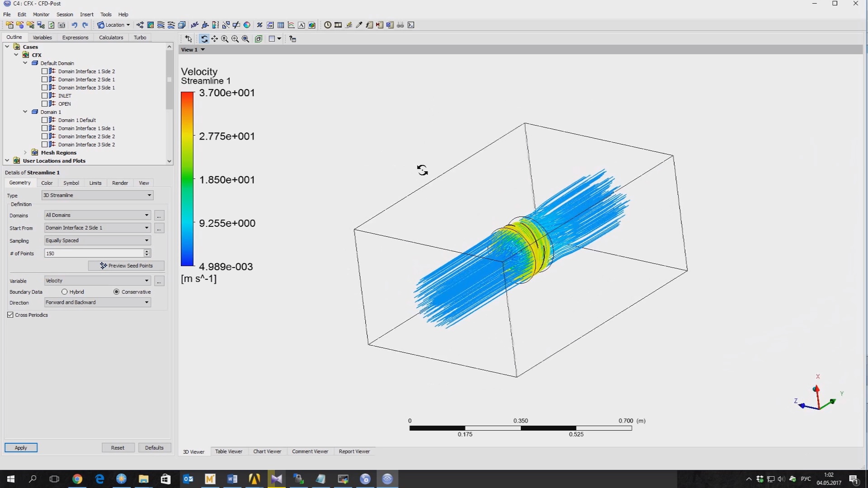Open the Animation filmstrip icon
The width and height of the screenshot is (868, 488).
point(338,25)
